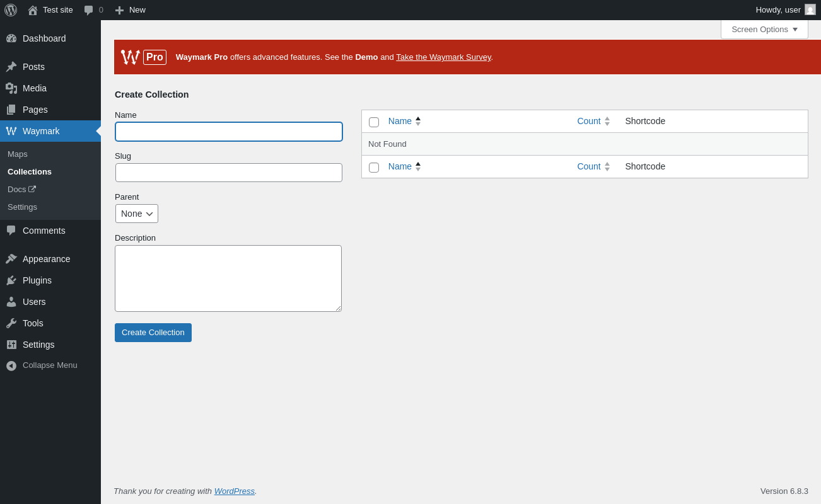This screenshot has height=504, width=821.
Task: Click the Test site home icon
Action: pyautogui.click(x=33, y=10)
